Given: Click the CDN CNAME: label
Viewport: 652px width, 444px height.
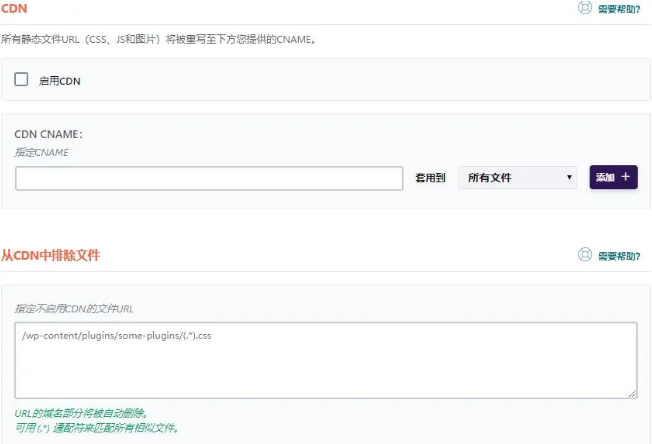Looking at the screenshot, I should (49, 134).
